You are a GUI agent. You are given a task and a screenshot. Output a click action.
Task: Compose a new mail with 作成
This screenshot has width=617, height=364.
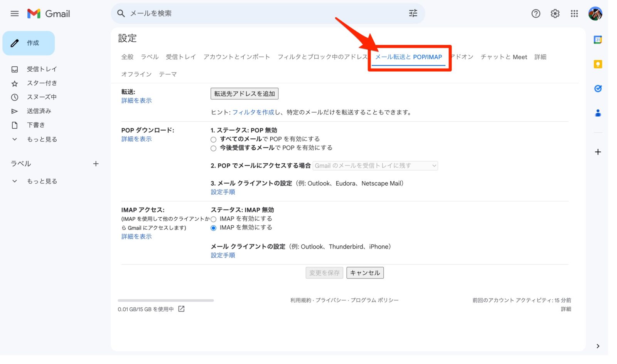click(x=29, y=43)
